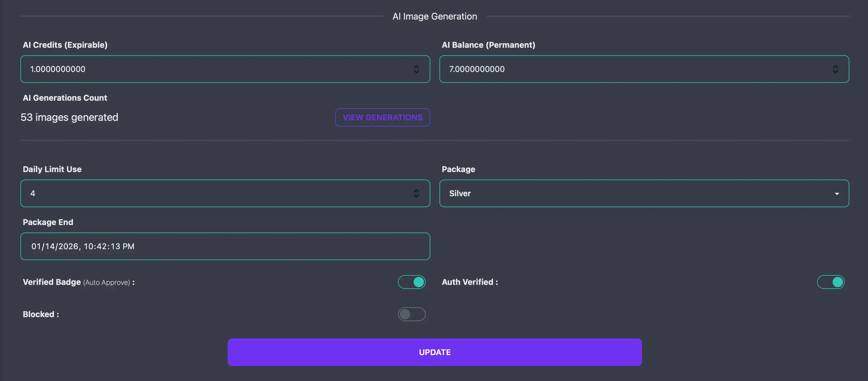The height and width of the screenshot is (381, 868).
Task: Click the 53 images generated count text
Action: [69, 117]
